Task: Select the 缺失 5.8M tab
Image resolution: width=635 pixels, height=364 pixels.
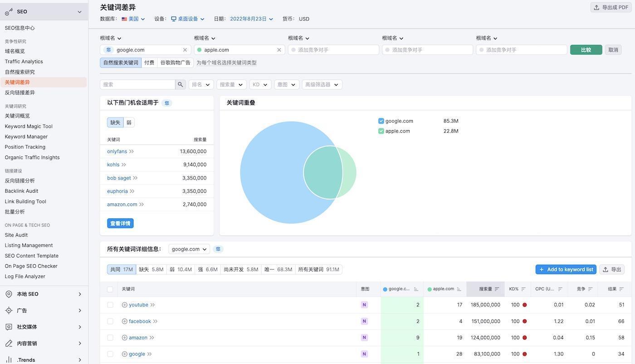Action: 151,269
